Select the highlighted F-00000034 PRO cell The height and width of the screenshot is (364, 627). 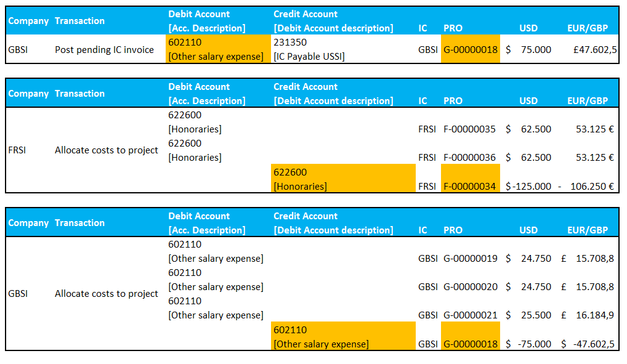(x=469, y=186)
